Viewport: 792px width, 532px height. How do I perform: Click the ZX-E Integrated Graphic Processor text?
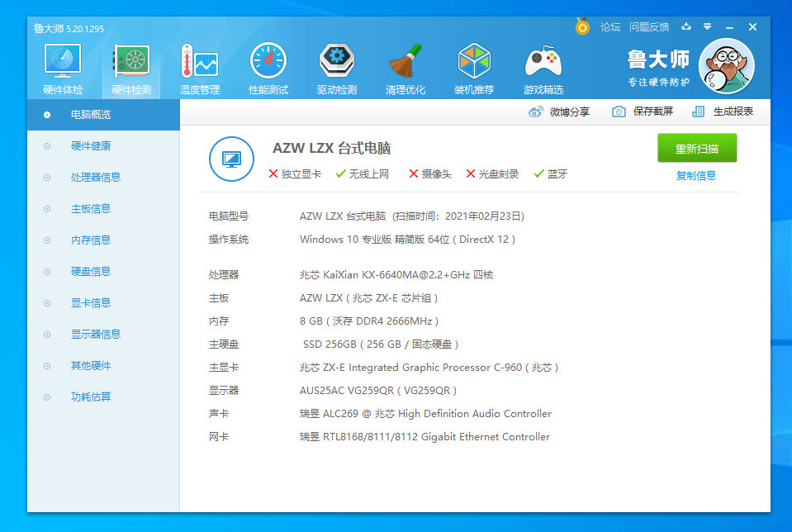pos(429,368)
